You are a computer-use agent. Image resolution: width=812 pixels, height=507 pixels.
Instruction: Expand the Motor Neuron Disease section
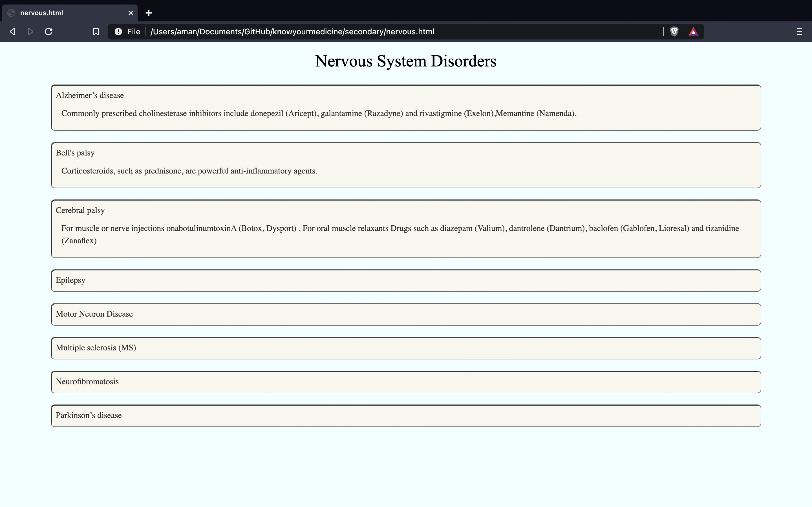click(x=94, y=314)
